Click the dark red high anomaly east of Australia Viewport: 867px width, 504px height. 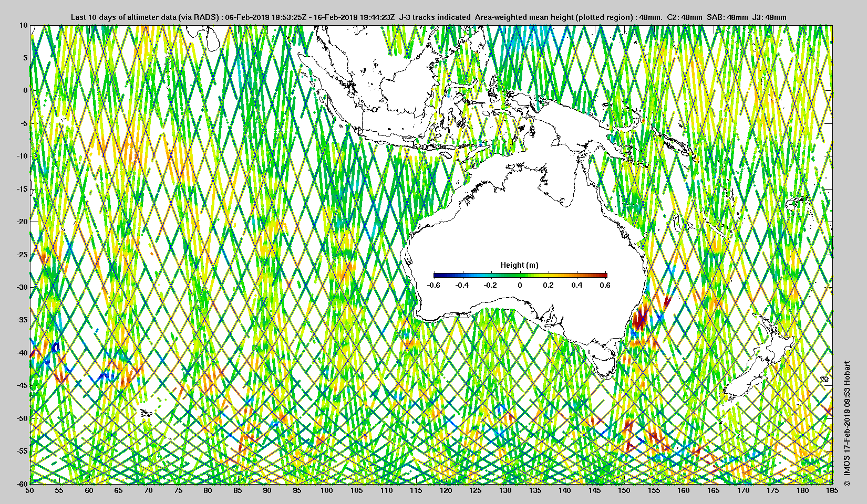[641, 317]
